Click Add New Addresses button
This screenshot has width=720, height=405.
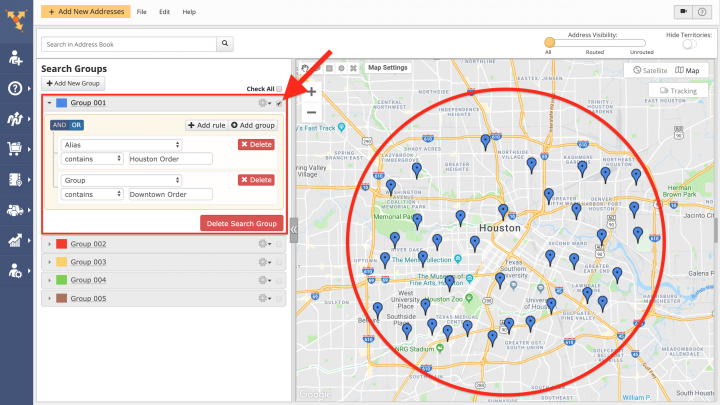(86, 11)
